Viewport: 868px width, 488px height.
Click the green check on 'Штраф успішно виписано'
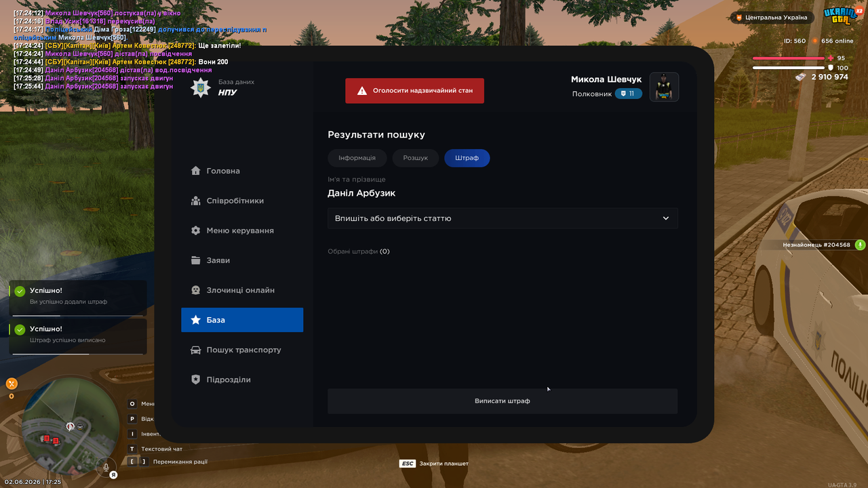coord(20,329)
